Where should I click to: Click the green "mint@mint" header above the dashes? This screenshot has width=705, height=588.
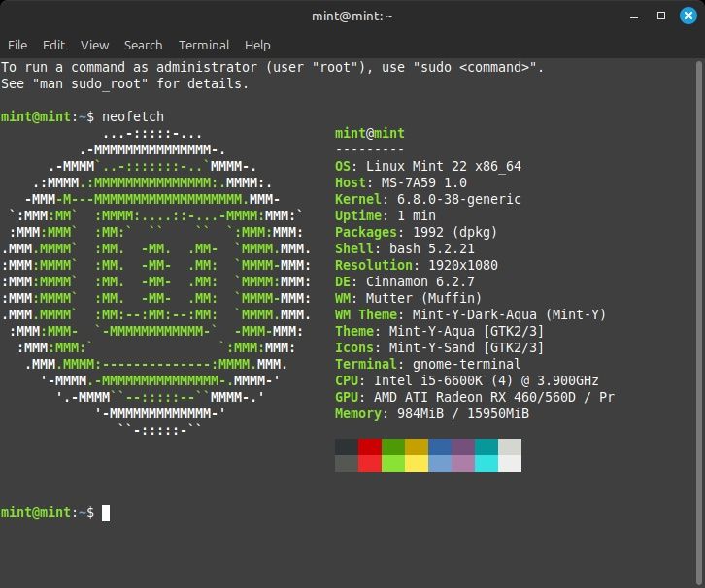370,133
